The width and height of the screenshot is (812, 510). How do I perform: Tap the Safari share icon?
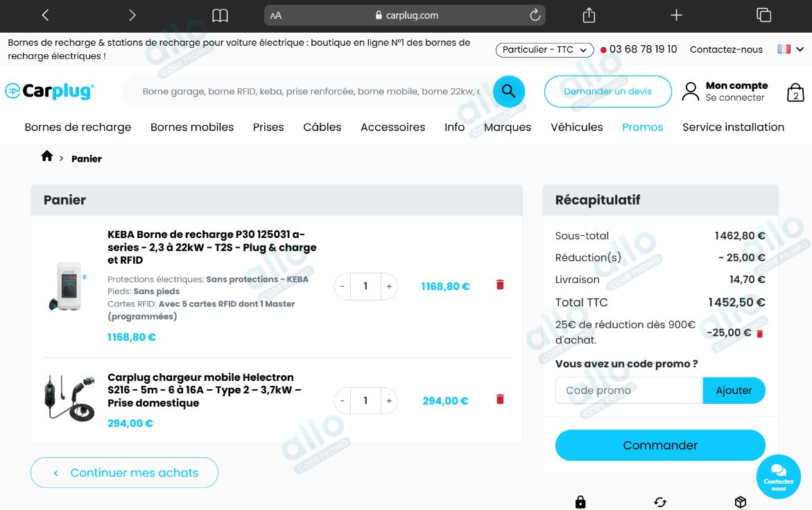click(589, 15)
